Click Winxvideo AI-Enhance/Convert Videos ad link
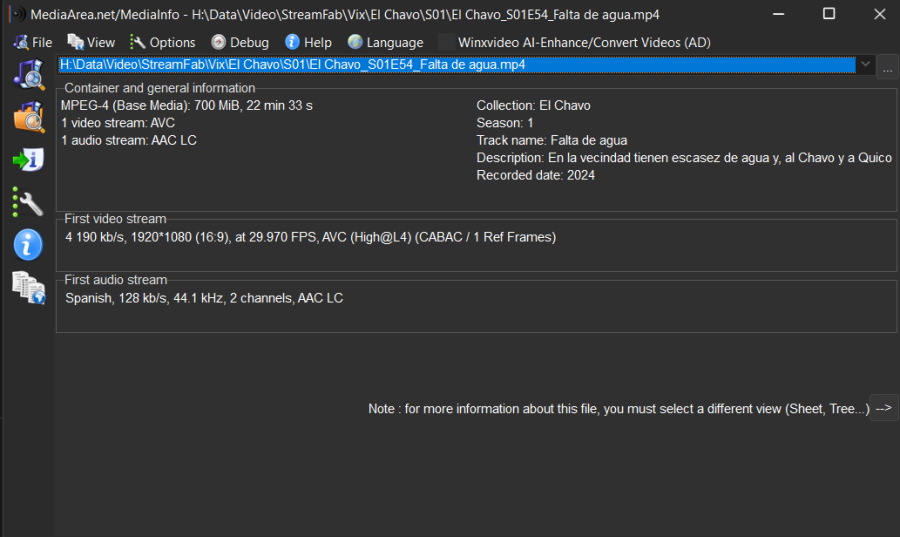Screen dimensions: 900x537 click(x=584, y=42)
